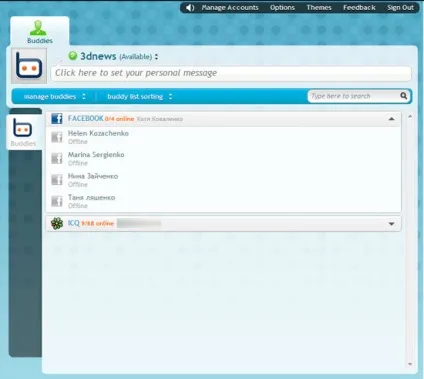Screen dimensions: 424x379
Task: Select the Buddies sidebar icon
Action: (x=23, y=132)
